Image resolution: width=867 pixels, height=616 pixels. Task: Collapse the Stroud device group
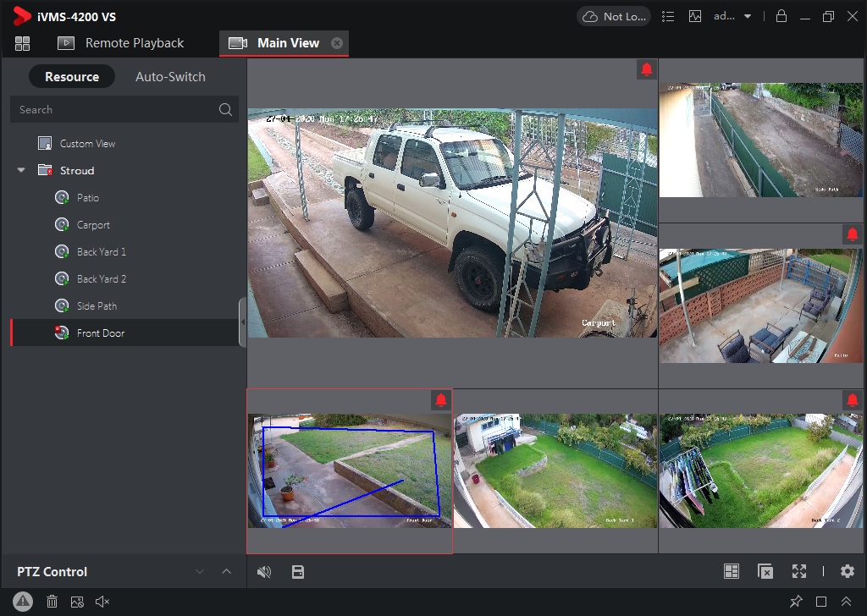point(21,171)
